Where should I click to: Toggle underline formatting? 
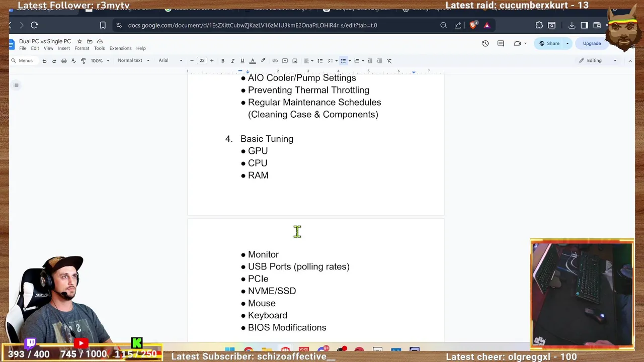pyautogui.click(x=242, y=61)
